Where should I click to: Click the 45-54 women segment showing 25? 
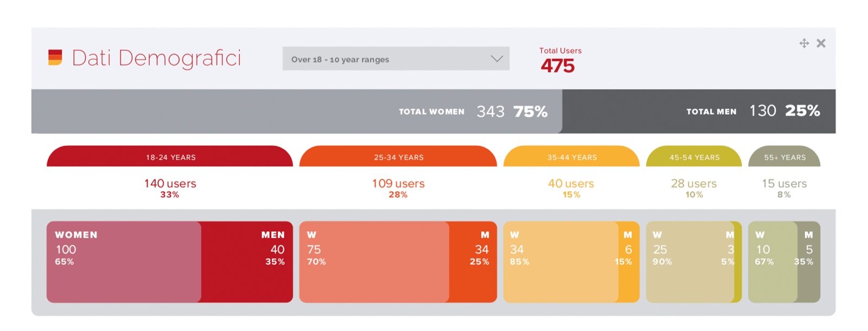pos(688,262)
